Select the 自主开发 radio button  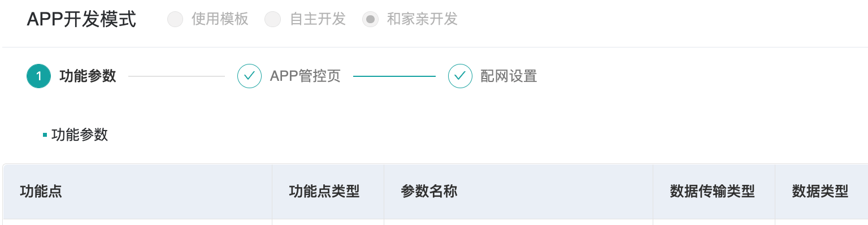point(273,19)
